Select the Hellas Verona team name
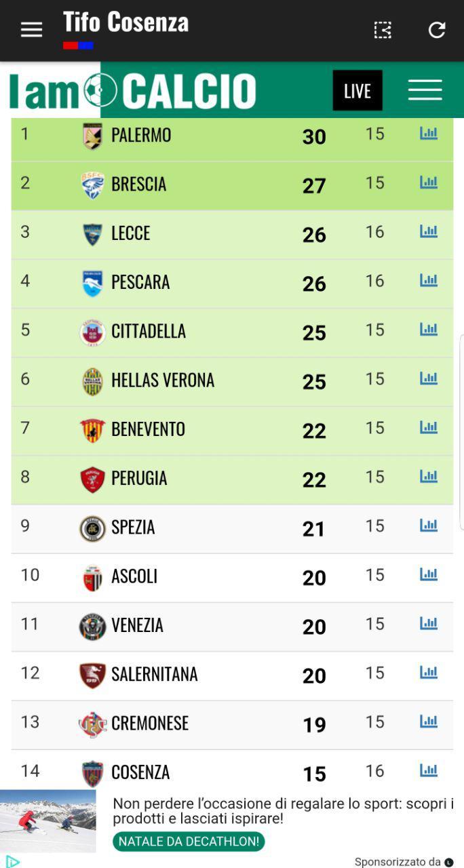Image resolution: width=464 pixels, height=868 pixels. coord(163,380)
